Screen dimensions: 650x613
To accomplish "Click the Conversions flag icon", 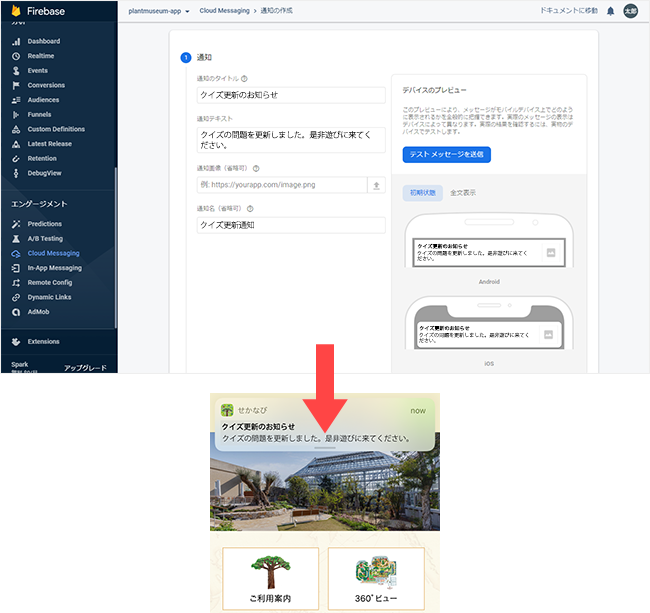I will tap(16, 85).
